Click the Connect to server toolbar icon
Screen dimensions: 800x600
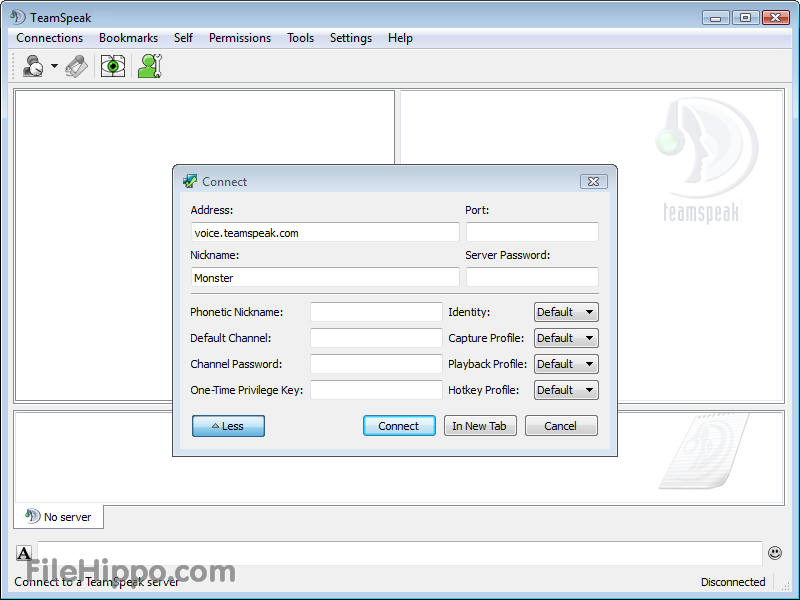(33, 66)
